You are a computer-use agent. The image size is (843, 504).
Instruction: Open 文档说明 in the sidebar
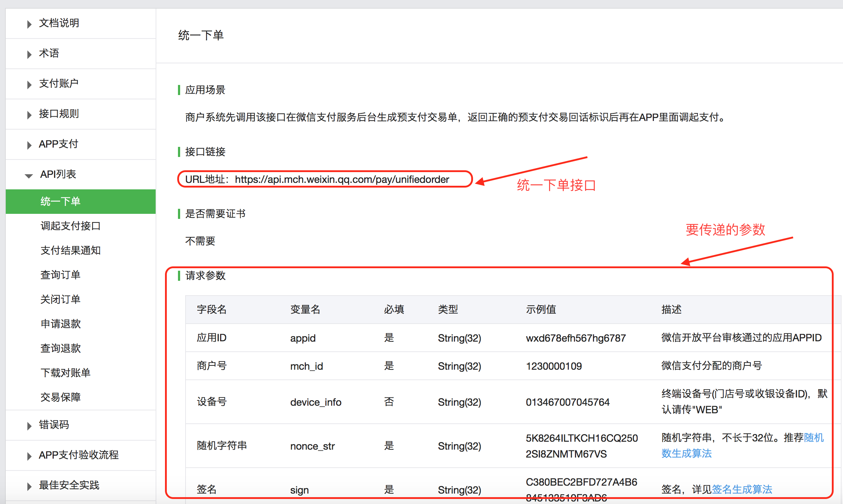[x=59, y=23]
